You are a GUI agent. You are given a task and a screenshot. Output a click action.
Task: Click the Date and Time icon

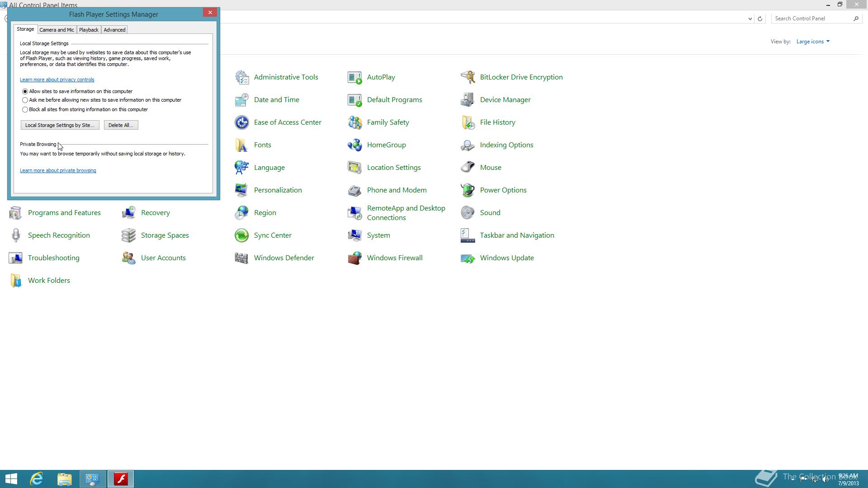(x=242, y=100)
